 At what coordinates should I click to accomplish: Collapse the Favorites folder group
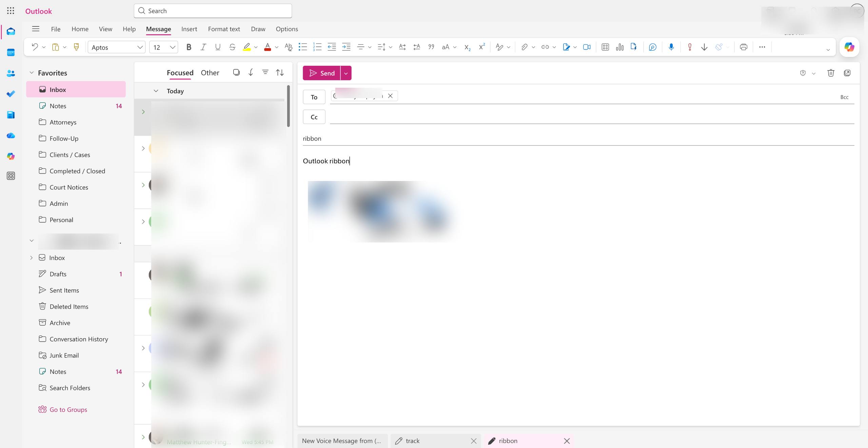[32, 73]
